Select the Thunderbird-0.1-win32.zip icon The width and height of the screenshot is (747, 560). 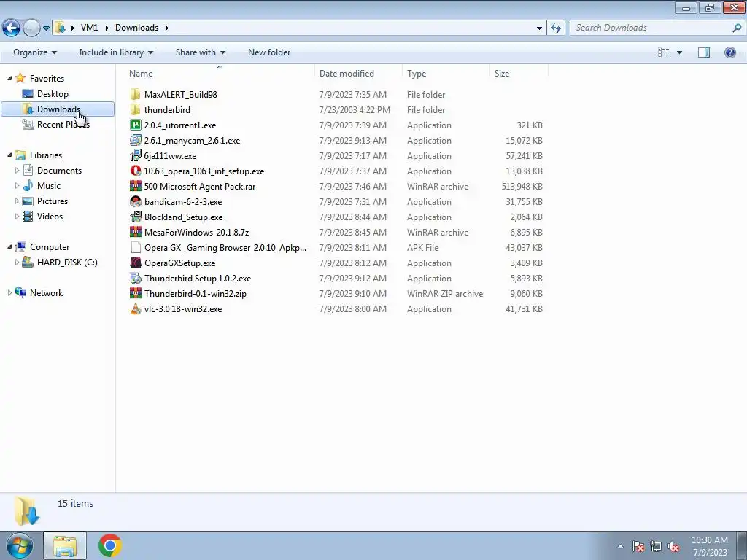coord(135,293)
